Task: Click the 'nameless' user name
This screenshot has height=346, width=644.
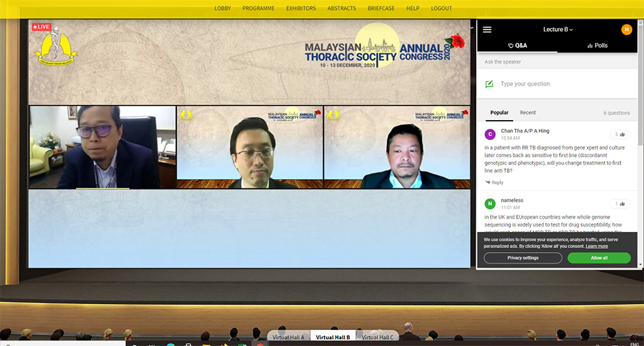Action: [512, 200]
